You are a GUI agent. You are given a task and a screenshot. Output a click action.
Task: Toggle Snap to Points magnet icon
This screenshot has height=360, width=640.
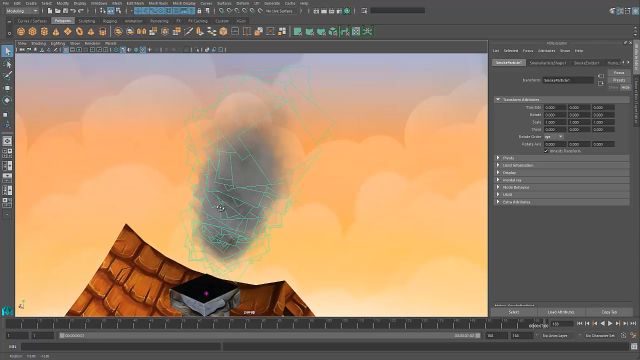pyautogui.click(x=237, y=11)
